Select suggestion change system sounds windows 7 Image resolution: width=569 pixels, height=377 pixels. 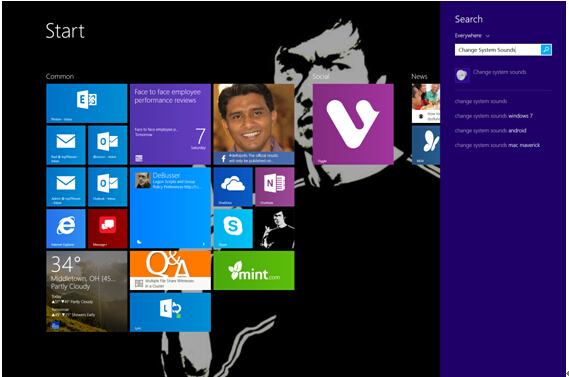[494, 116]
